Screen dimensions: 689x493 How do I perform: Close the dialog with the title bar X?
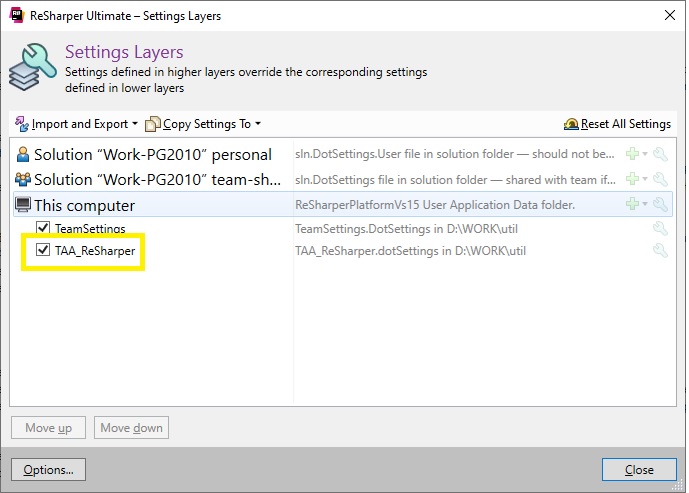pyautogui.click(x=670, y=15)
